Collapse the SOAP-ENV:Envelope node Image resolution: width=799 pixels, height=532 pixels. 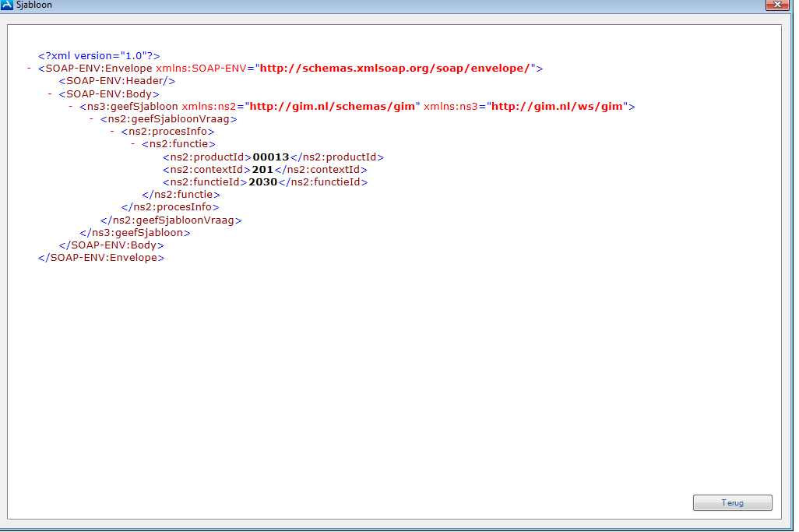29,69
